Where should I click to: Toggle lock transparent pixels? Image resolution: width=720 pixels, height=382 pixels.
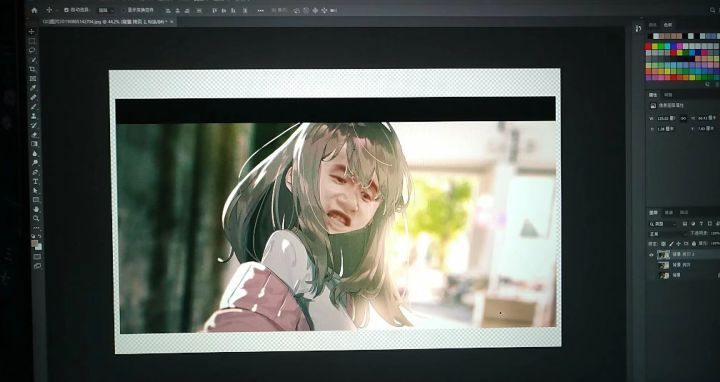(663, 244)
